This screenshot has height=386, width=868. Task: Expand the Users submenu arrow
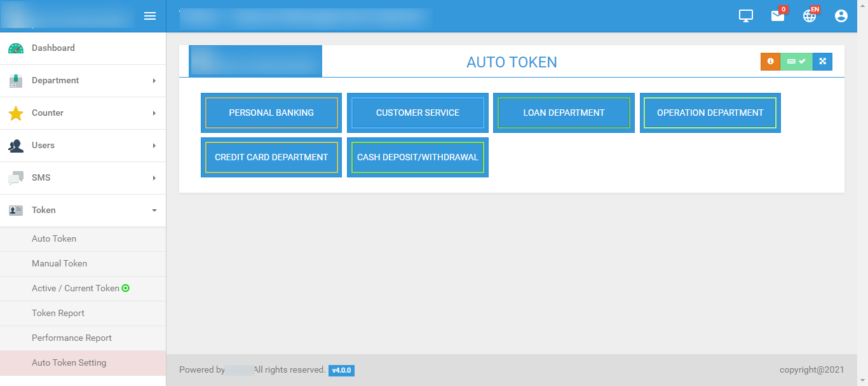tap(154, 146)
